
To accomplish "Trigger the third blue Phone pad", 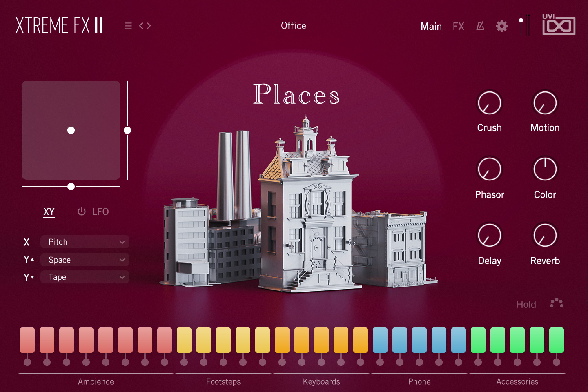I will pos(419,340).
